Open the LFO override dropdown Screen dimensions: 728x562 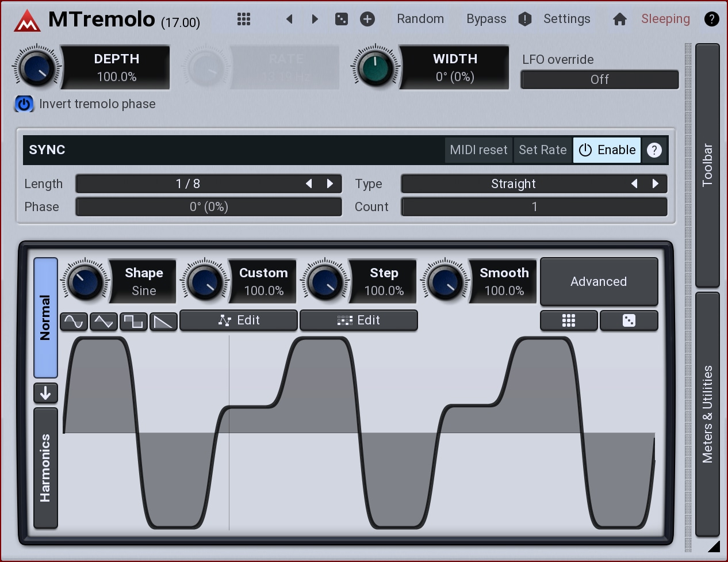(x=599, y=79)
